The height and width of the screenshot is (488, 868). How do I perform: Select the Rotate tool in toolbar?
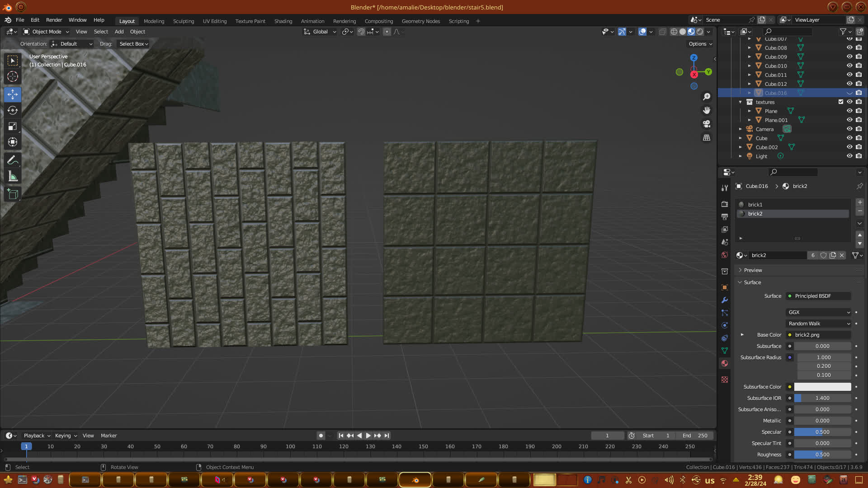pyautogui.click(x=13, y=111)
